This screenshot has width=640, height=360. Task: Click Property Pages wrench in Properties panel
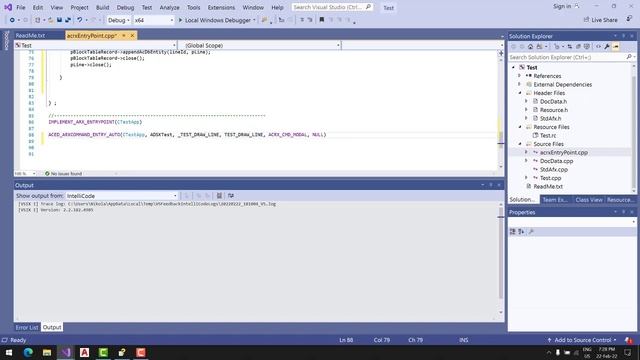coord(531,231)
